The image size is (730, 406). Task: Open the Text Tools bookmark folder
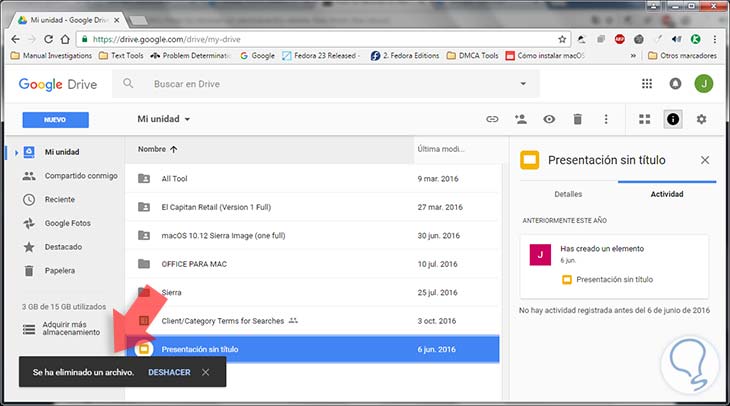click(121, 55)
